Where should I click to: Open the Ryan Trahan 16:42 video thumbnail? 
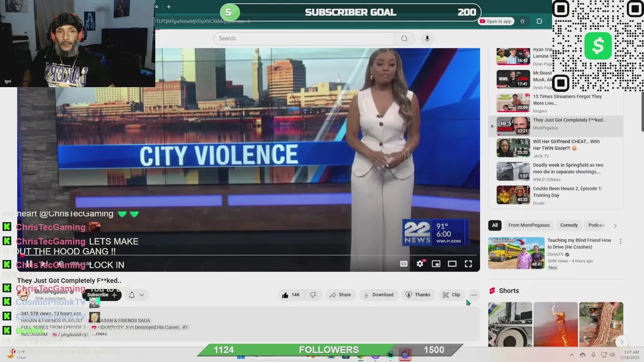[x=513, y=56]
